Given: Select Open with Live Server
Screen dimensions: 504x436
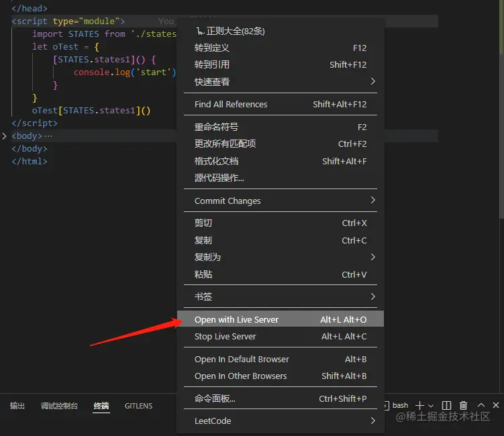Looking at the screenshot, I should pos(281,319).
